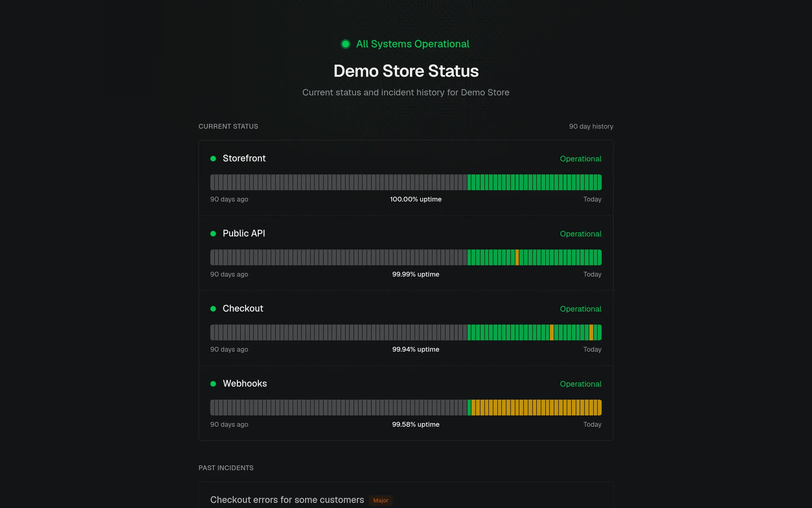This screenshot has width=812, height=508.
Task: Click the Webhooks green status dot
Action: (x=213, y=384)
